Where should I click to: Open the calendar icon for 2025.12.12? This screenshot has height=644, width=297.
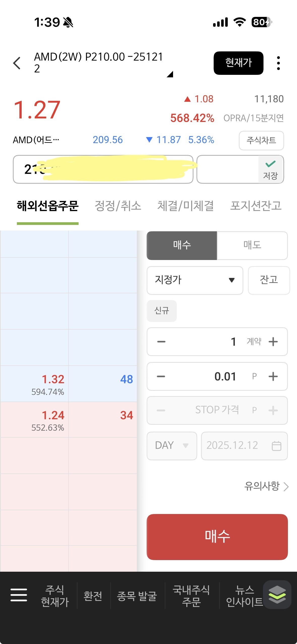click(276, 446)
